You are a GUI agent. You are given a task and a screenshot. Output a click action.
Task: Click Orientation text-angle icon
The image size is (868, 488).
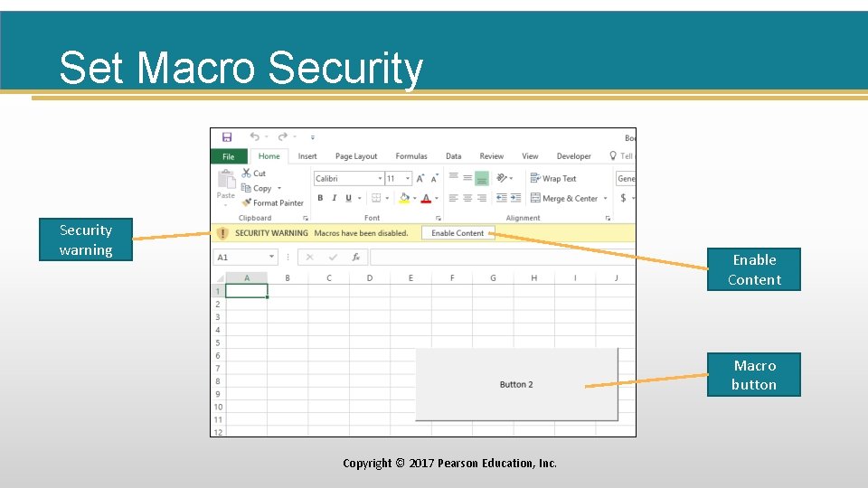502,178
